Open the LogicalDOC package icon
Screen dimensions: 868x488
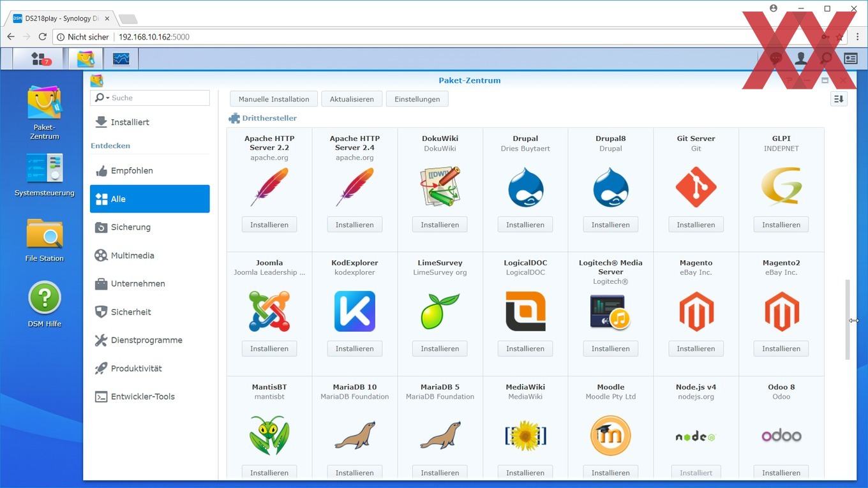525,311
